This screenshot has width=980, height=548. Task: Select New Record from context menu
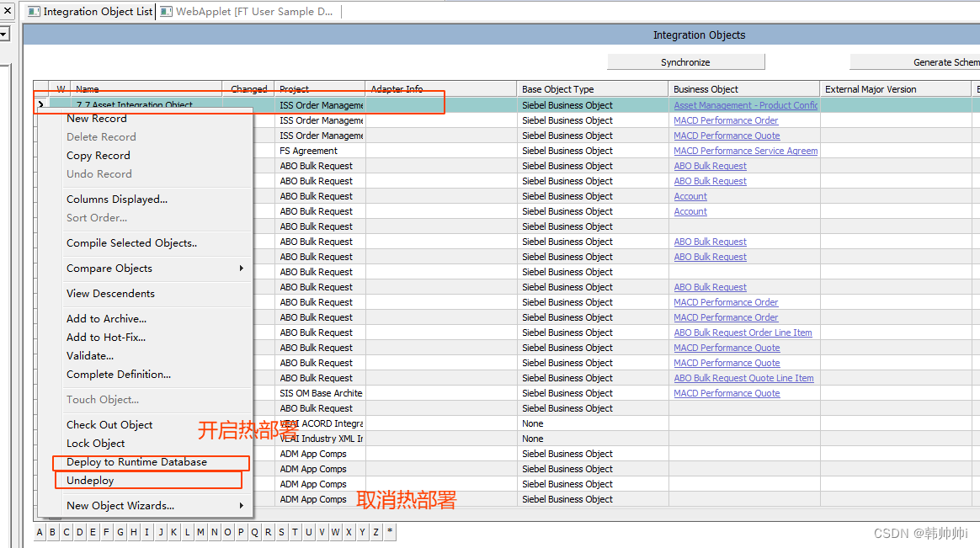point(97,118)
